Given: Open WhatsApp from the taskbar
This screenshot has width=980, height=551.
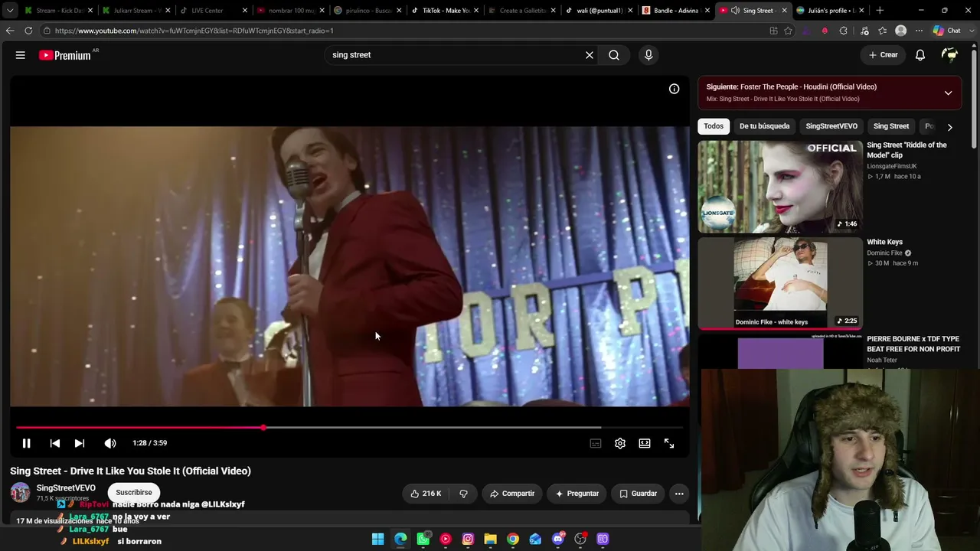Looking at the screenshot, I should tap(423, 539).
